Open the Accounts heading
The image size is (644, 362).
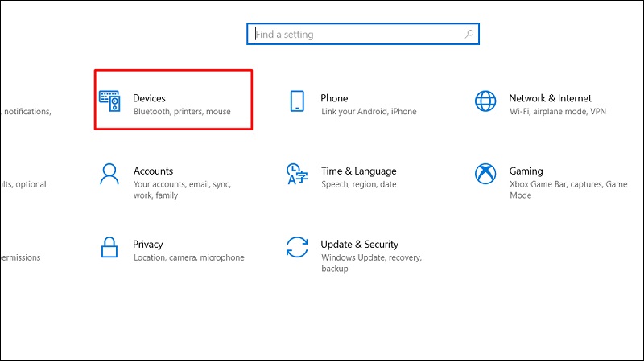point(153,171)
